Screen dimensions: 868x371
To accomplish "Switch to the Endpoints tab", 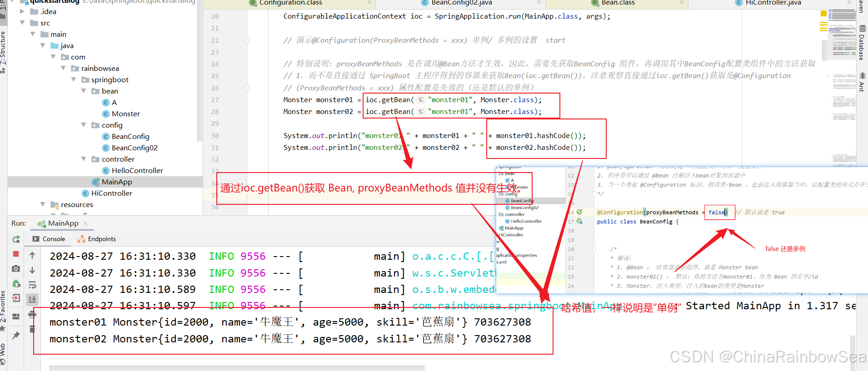I will click(x=96, y=239).
